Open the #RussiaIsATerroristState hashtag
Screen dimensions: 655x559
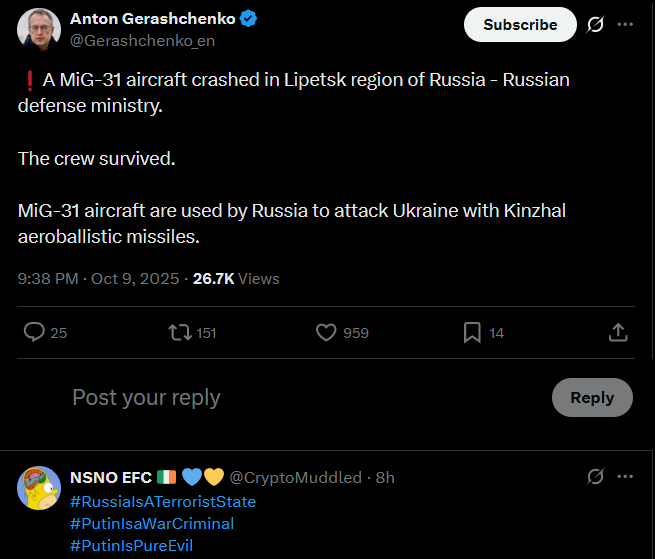(x=163, y=501)
